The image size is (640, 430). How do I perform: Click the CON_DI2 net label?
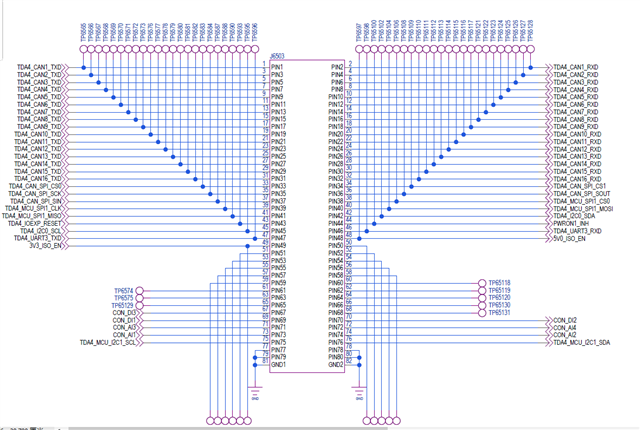(565, 320)
